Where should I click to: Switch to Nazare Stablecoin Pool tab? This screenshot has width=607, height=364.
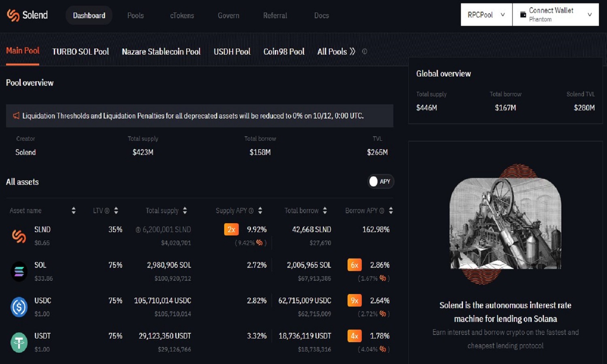[x=161, y=52]
